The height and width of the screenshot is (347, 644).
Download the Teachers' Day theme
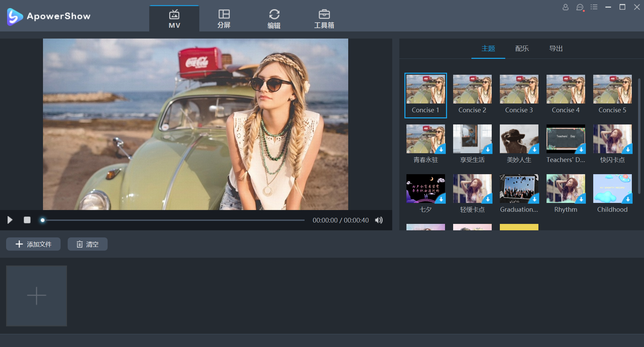pos(581,149)
